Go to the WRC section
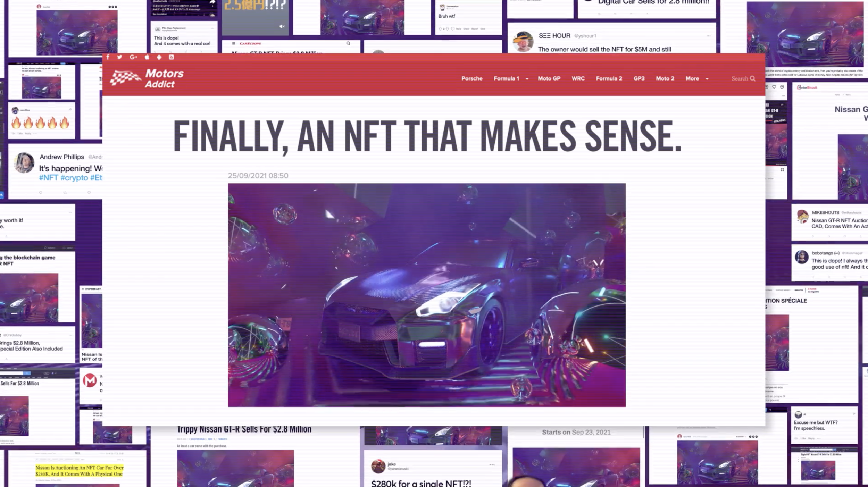This screenshot has height=487, width=868. point(578,78)
